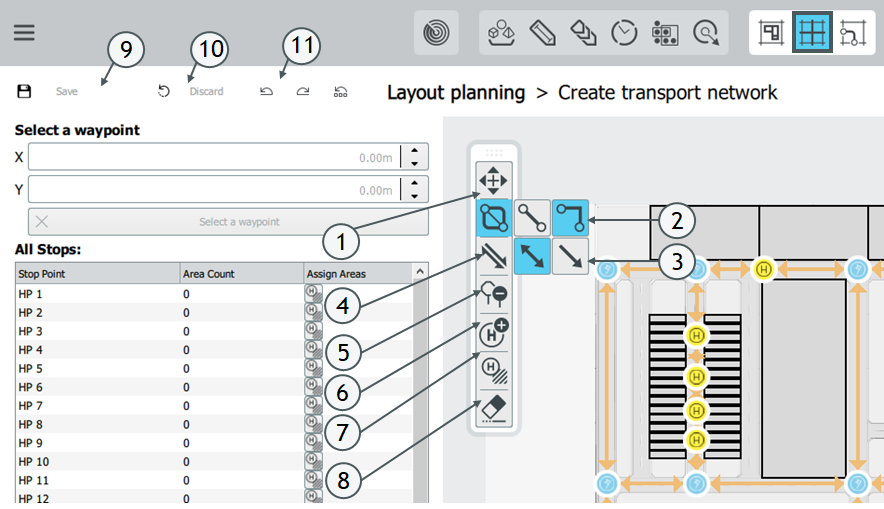
Task: Select the double-line arrow direction tool
Action: tap(494, 256)
